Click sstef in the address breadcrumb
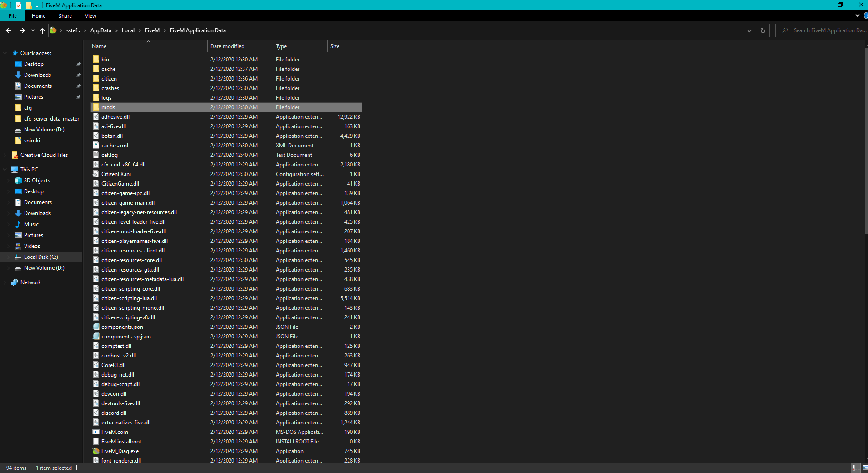 73,30
